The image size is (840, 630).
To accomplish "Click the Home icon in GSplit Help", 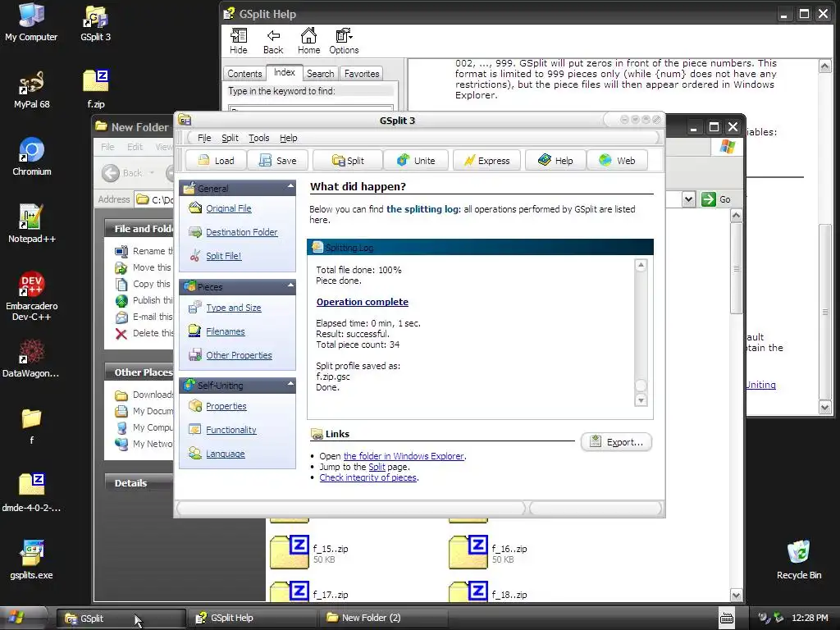I will tap(308, 42).
